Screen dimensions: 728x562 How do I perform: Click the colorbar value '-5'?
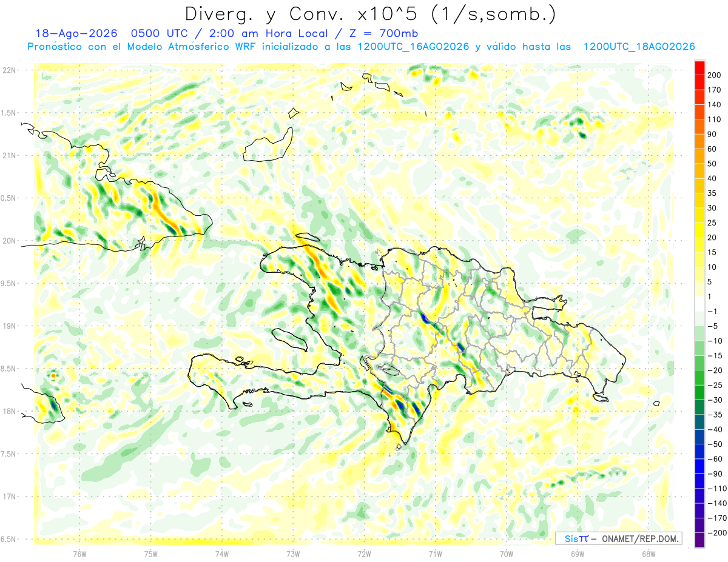[x=712, y=326]
